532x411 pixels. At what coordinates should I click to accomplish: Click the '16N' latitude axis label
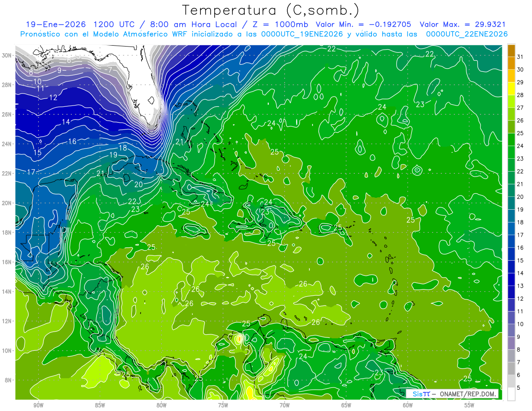click(x=7, y=262)
